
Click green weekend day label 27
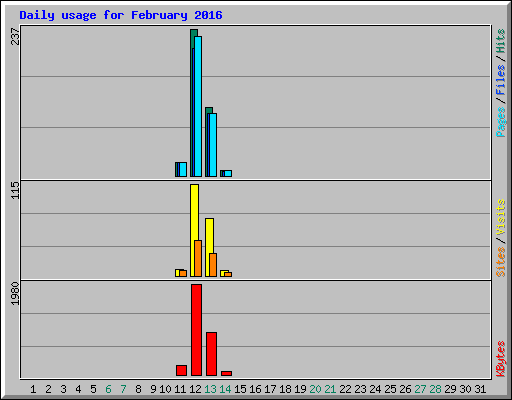pos(420,389)
